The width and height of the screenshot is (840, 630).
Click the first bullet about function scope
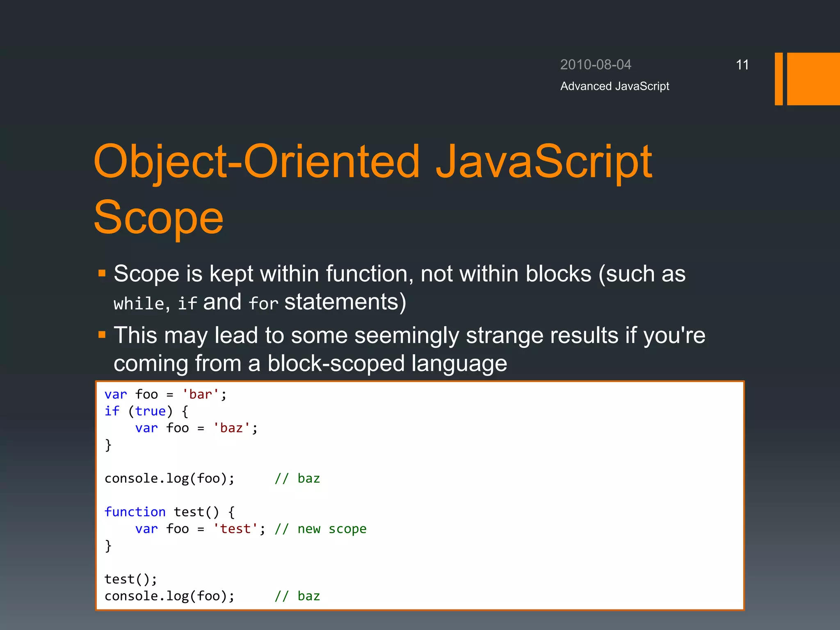(x=399, y=274)
